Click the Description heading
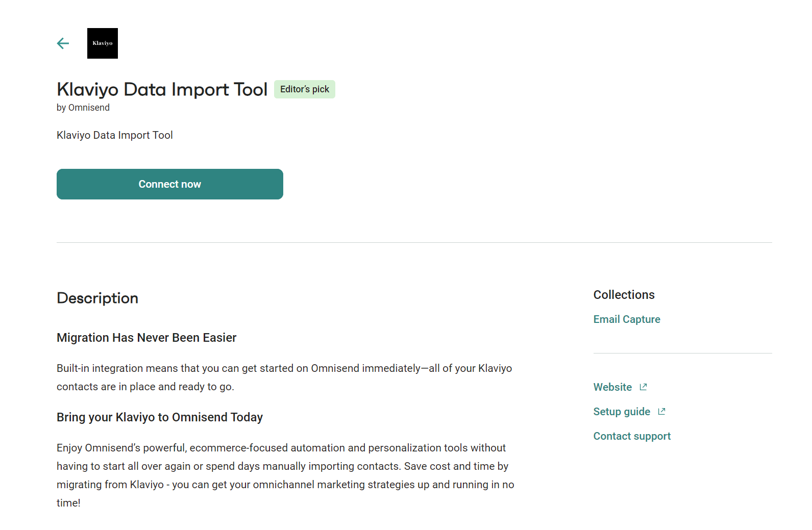The image size is (812, 530). pos(97,298)
